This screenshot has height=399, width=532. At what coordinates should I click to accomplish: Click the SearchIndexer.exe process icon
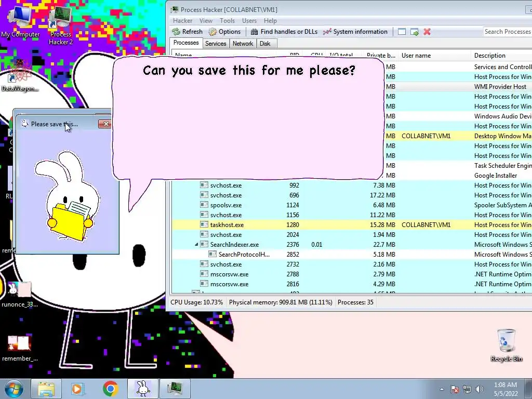204,244
